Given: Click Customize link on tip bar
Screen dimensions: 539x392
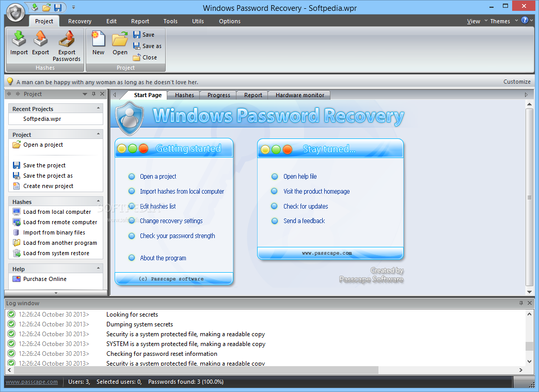Looking at the screenshot, I should [517, 82].
